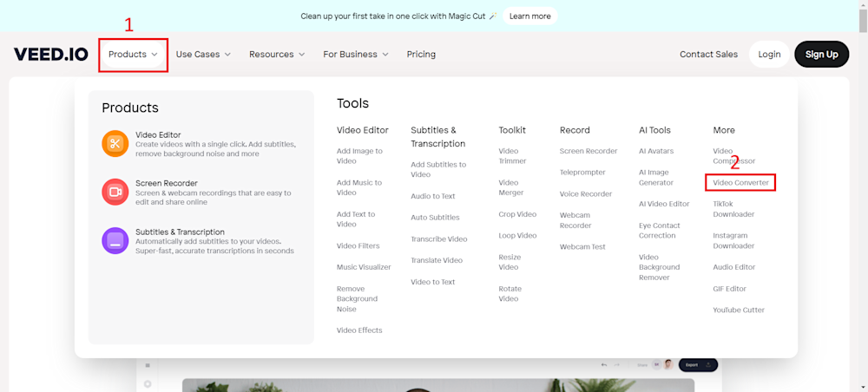Select Video Background Remover

[x=660, y=267]
